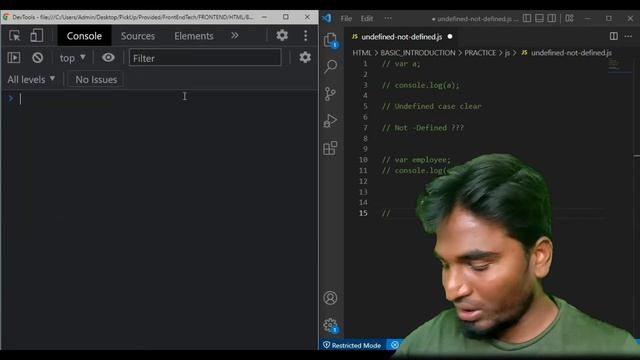Click the No Issues button
The height and width of the screenshot is (360, 640).
tap(96, 79)
